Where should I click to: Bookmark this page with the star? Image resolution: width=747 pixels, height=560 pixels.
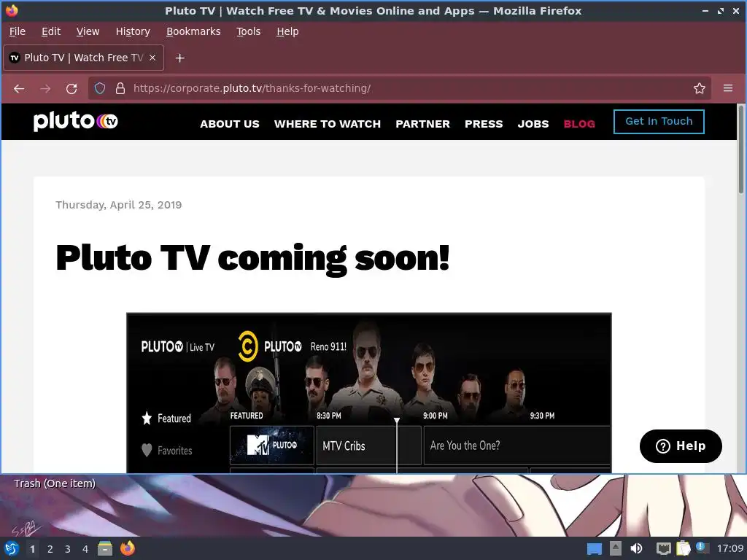[700, 88]
